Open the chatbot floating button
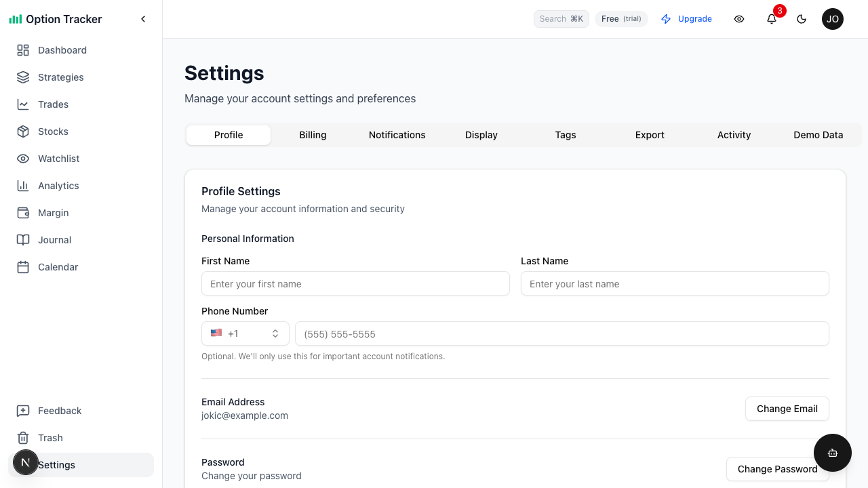This screenshot has width=868, height=488. pyautogui.click(x=832, y=453)
